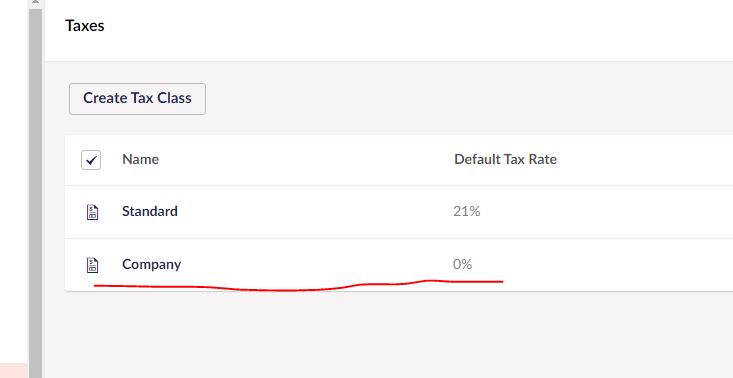Select the 21% default tax rate cell
This screenshot has width=733, height=378.
[x=467, y=212]
